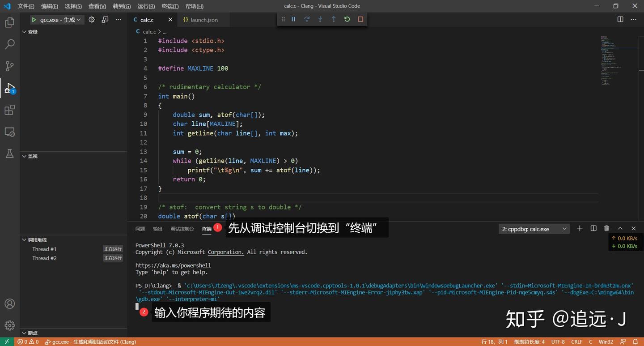The image size is (644, 346).
Task: Open the Extensions view
Action: click(x=10, y=110)
